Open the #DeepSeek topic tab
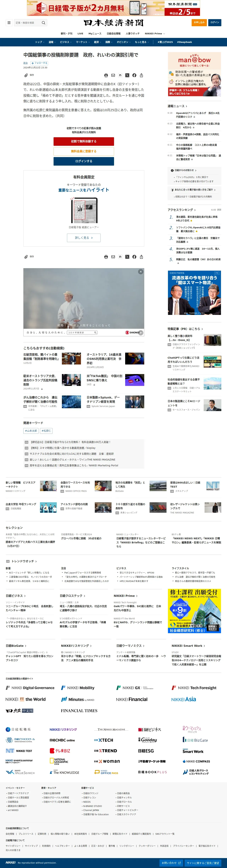 tap(185, 42)
